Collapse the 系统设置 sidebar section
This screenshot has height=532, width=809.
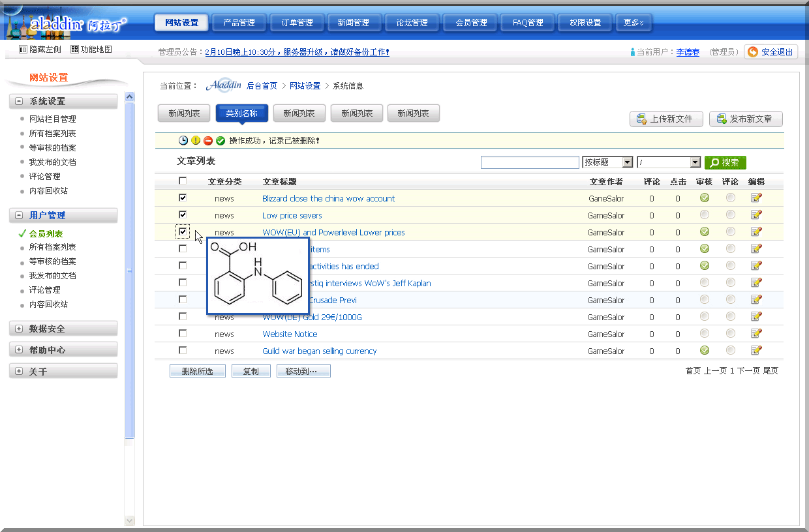(x=19, y=102)
